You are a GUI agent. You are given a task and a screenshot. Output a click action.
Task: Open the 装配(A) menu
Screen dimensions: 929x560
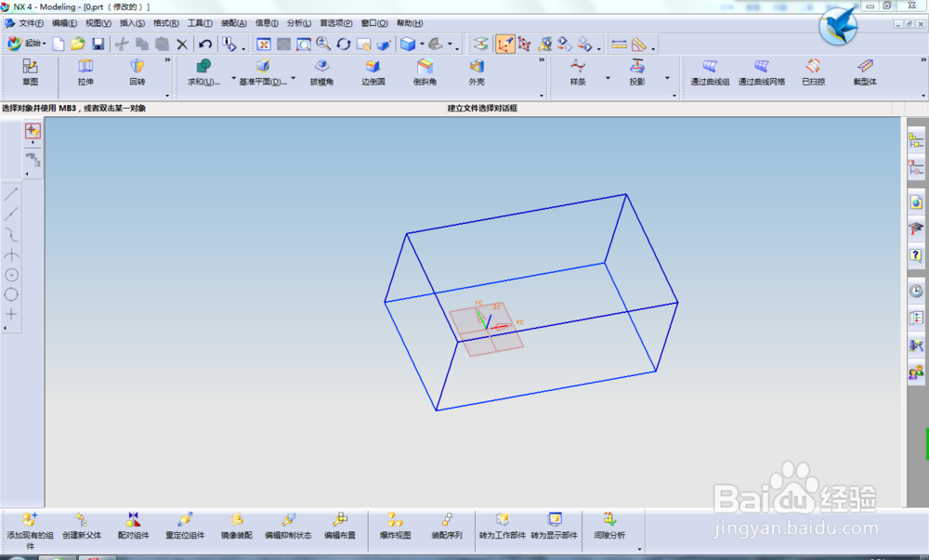click(234, 23)
